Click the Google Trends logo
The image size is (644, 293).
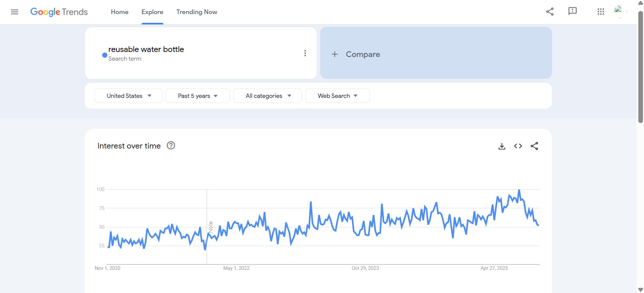coord(59,12)
